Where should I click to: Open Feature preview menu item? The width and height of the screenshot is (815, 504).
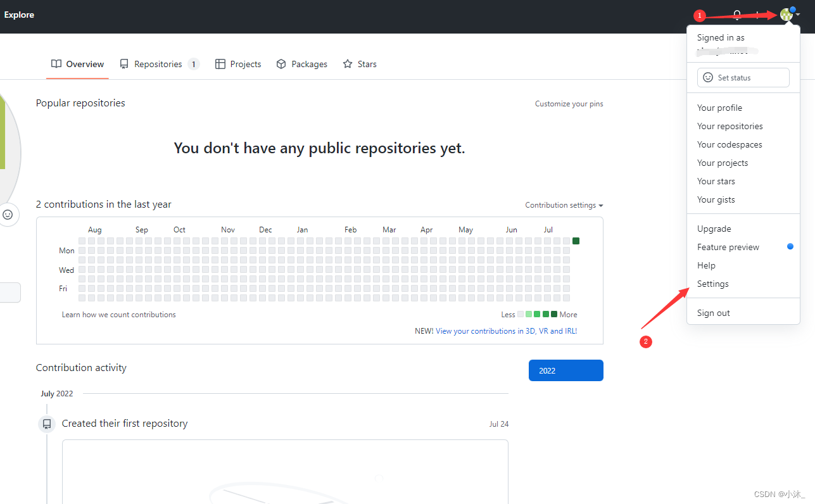[743, 247]
